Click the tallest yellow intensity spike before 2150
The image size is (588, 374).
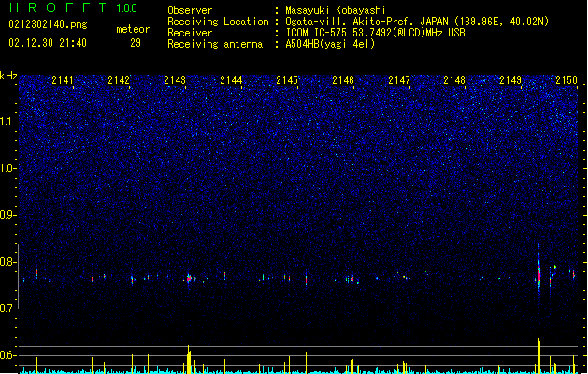pos(539,356)
